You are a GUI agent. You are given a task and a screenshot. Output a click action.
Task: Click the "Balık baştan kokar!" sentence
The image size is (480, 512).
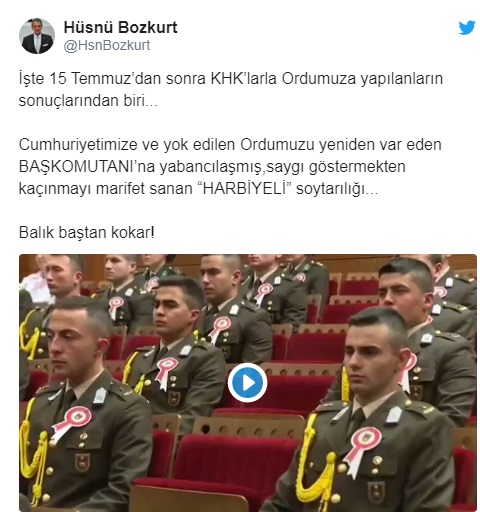87,232
